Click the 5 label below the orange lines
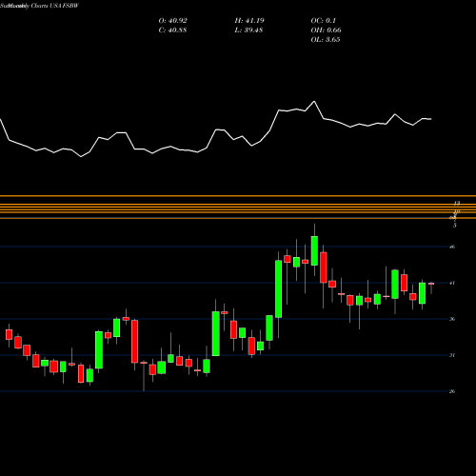 coord(455,226)
